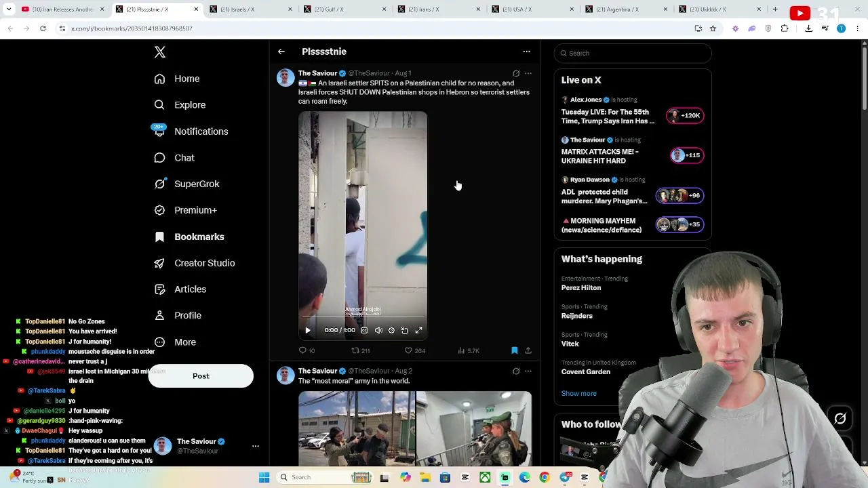Repost the Aug 1 post
The height and width of the screenshot is (488, 868).
coord(360,350)
